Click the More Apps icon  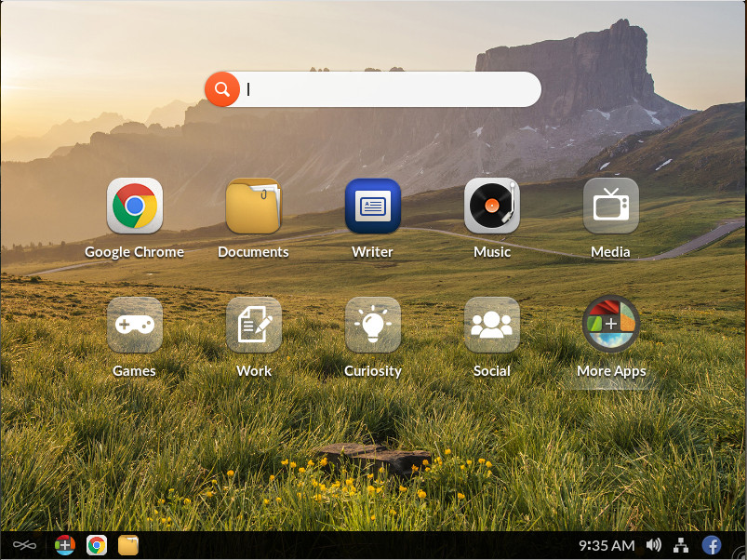[610, 325]
